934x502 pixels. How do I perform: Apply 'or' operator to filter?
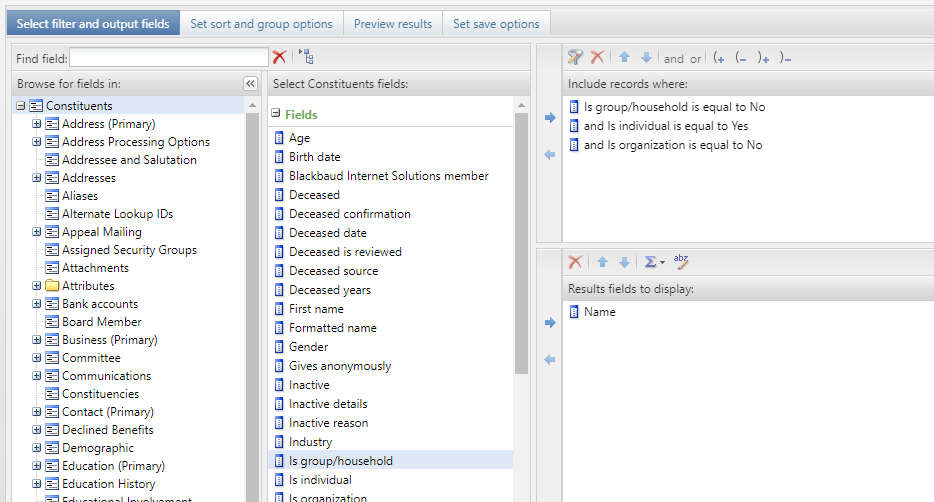[x=695, y=58]
